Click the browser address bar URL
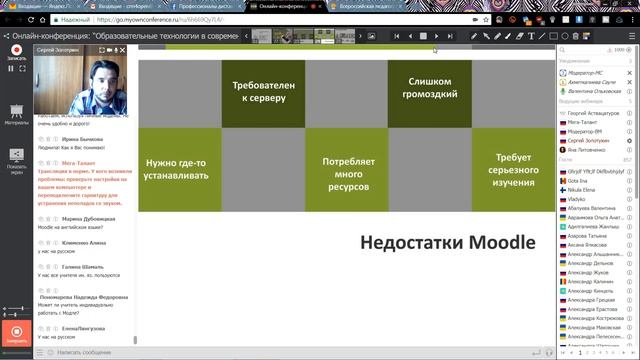The width and height of the screenshot is (640, 360). click(x=160, y=20)
